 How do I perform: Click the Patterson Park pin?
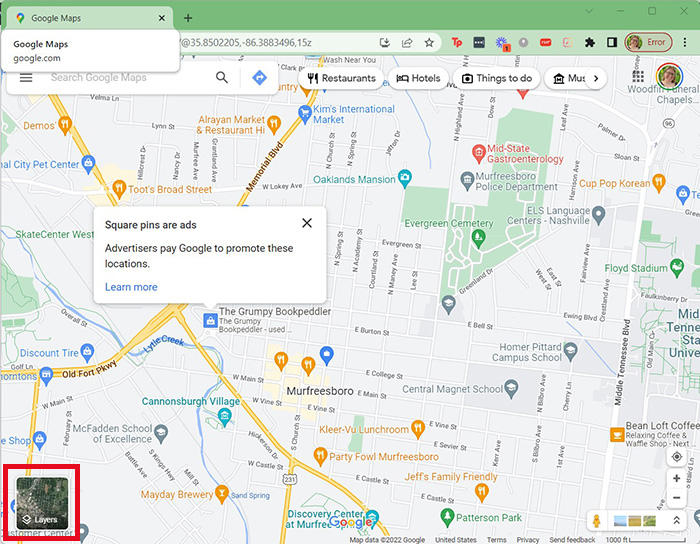(x=447, y=516)
